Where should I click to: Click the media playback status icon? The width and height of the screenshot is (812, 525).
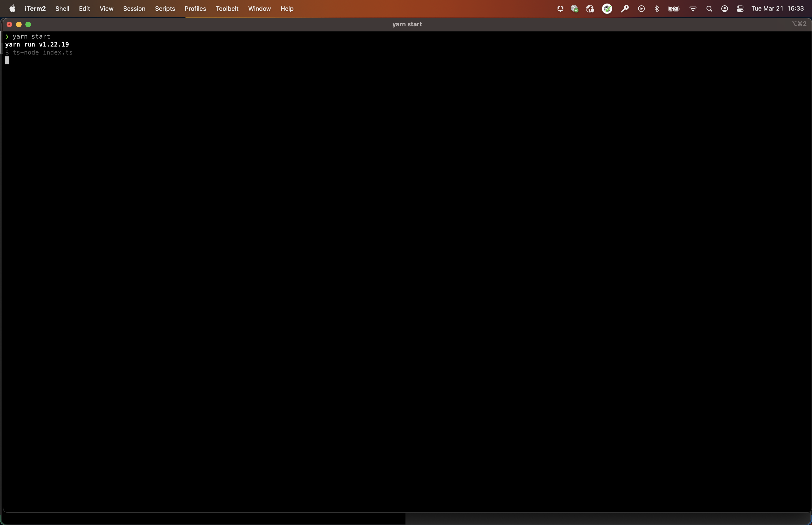click(641, 8)
